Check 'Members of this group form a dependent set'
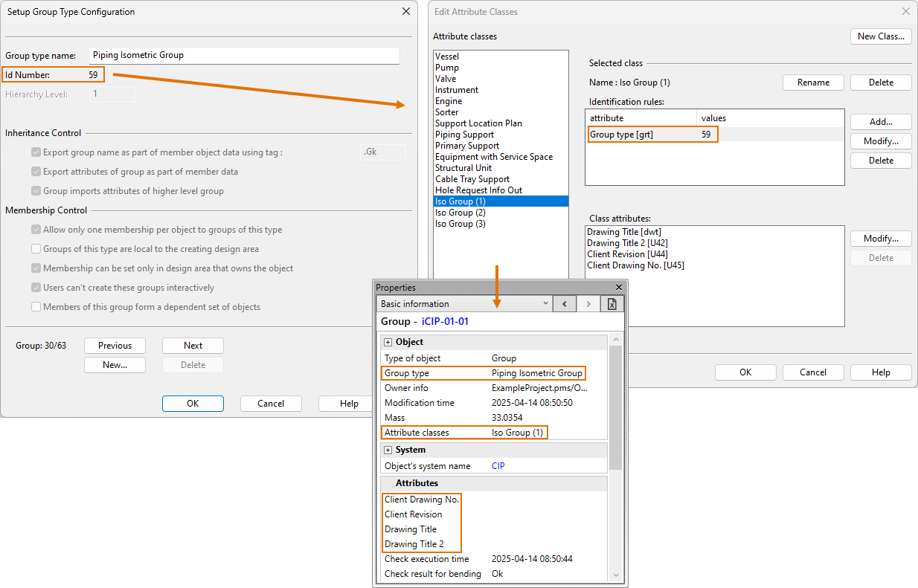 click(x=36, y=307)
